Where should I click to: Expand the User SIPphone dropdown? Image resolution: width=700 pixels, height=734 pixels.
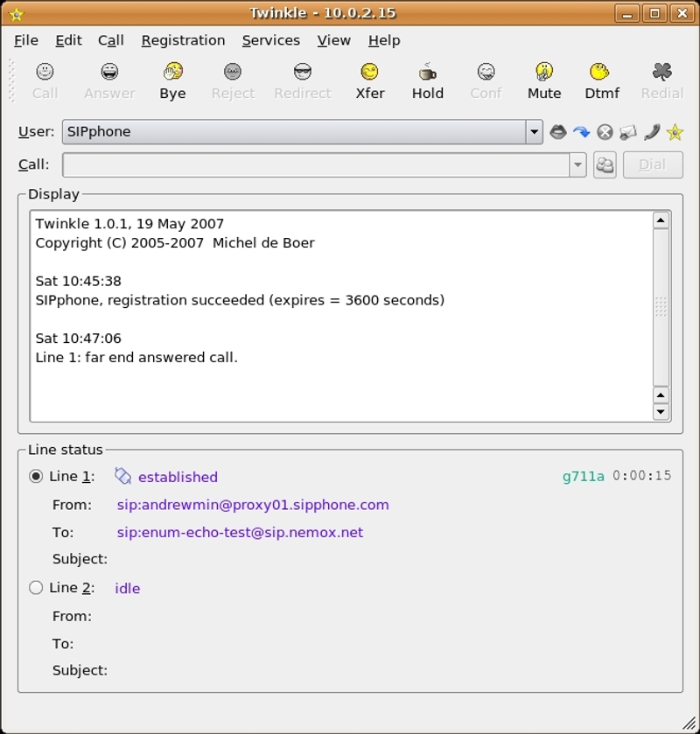[x=534, y=132]
